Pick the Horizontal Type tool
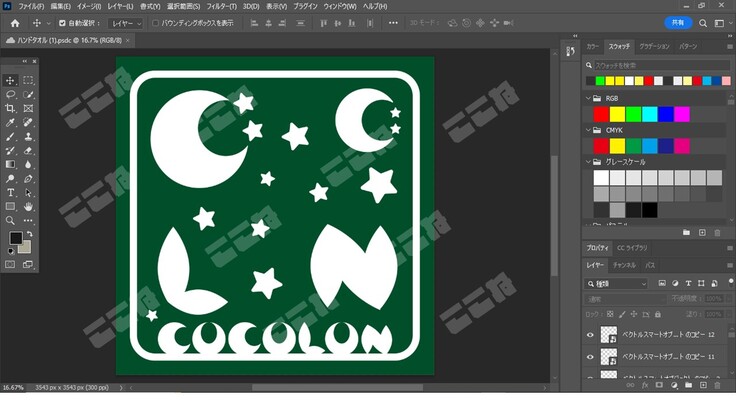Screen dimensions: 736x414 [x=11, y=192]
